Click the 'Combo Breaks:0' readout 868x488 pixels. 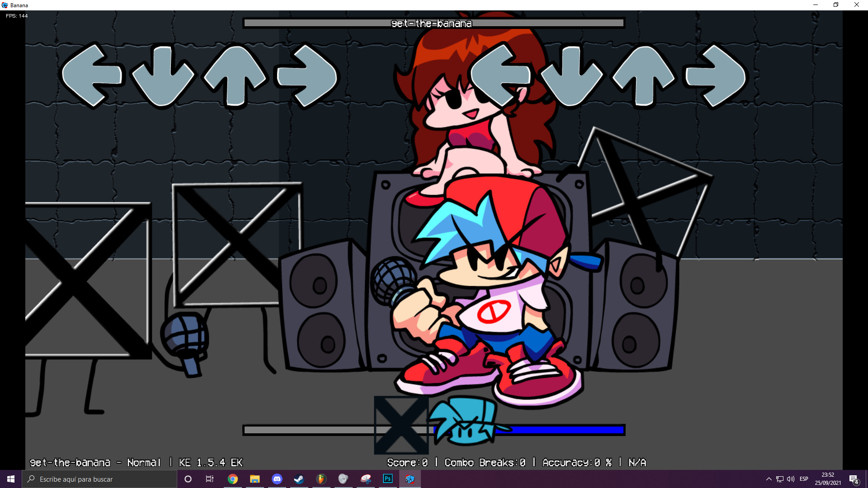(x=485, y=462)
